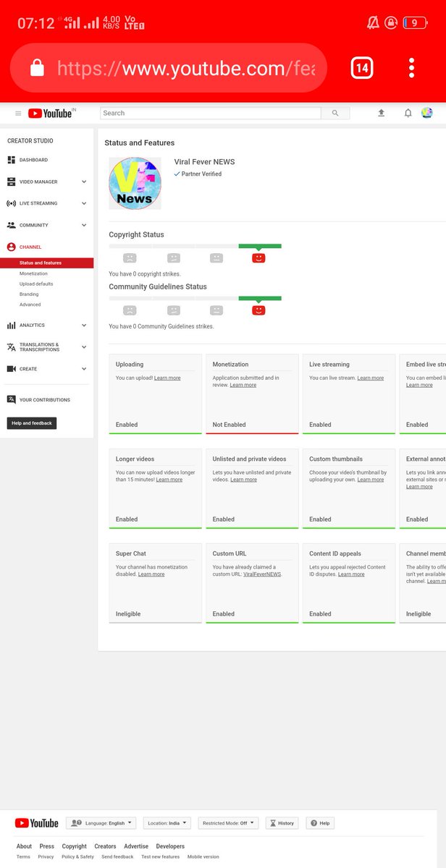Image resolution: width=446 pixels, height=868 pixels.
Task: Click the upload video arrow icon
Action: pyautogui.click(x=382, y=114)
